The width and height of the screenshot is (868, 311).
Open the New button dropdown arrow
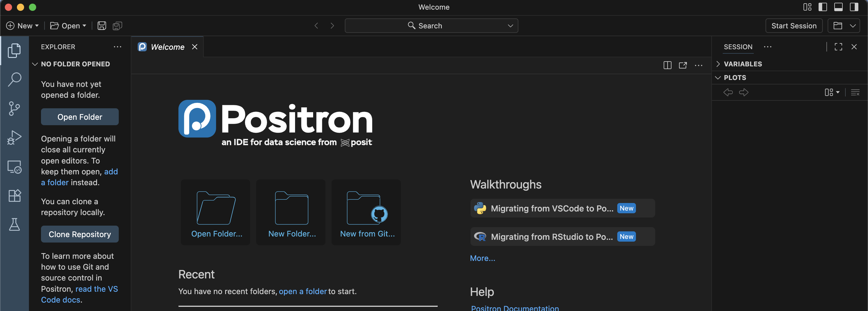37,25
